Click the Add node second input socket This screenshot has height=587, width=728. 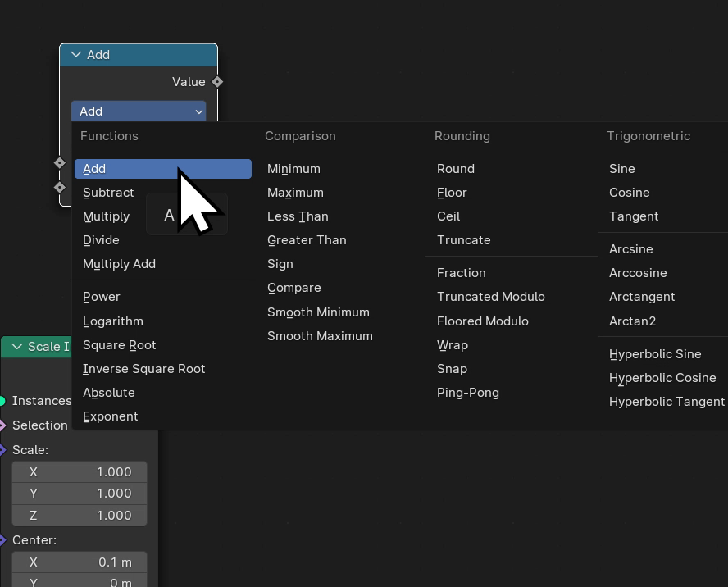coord(59,187)
